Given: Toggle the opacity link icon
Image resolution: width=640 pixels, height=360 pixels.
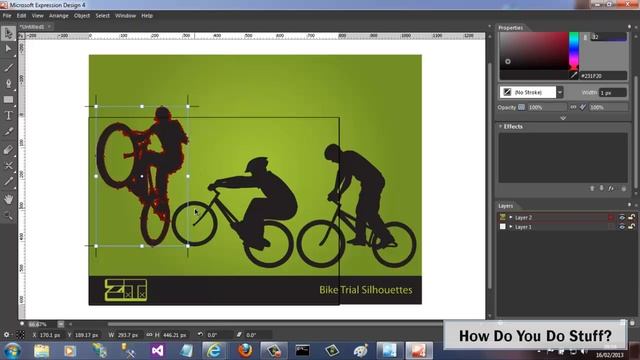Looking at the screenshot, I should (573, 107).
